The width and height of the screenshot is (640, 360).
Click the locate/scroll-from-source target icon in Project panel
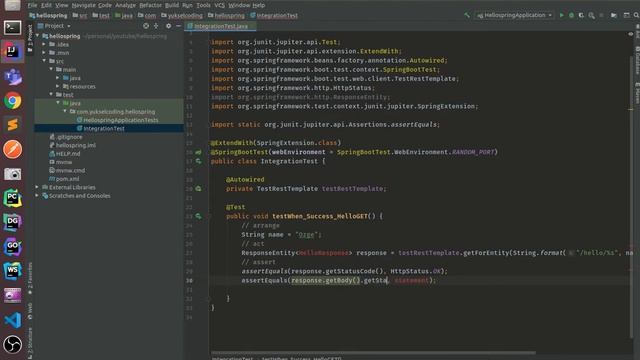[x=146, y=26]
